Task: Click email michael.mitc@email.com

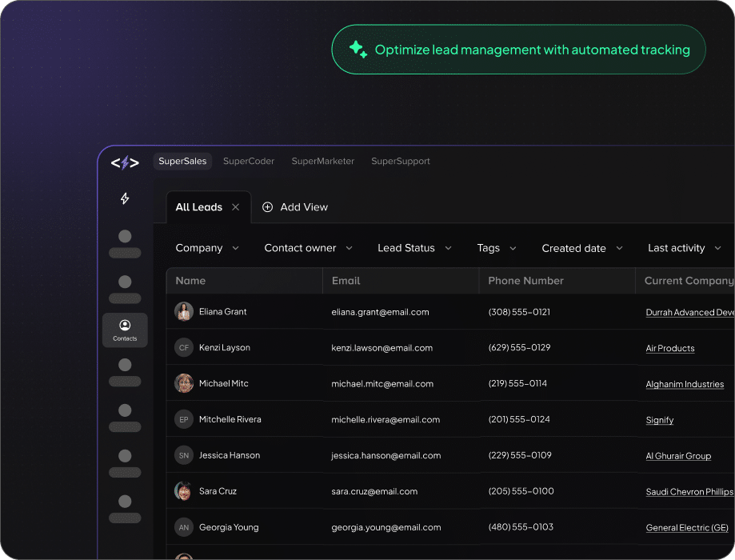Action: coord(382,384)
